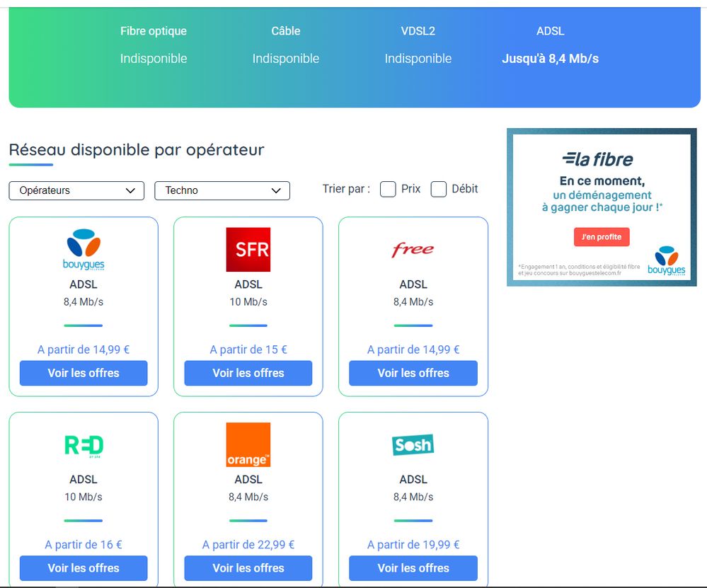Click the A partir de 15 € SFR price

tap(248, 350)
